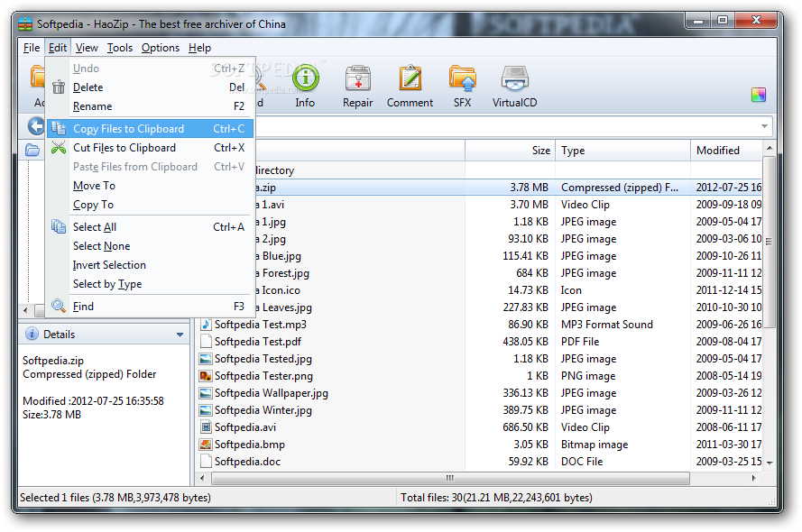Click the Softpedia Tested.jpg file icon
The height and width of the screenshot is (532, 802).
[206, 359]
